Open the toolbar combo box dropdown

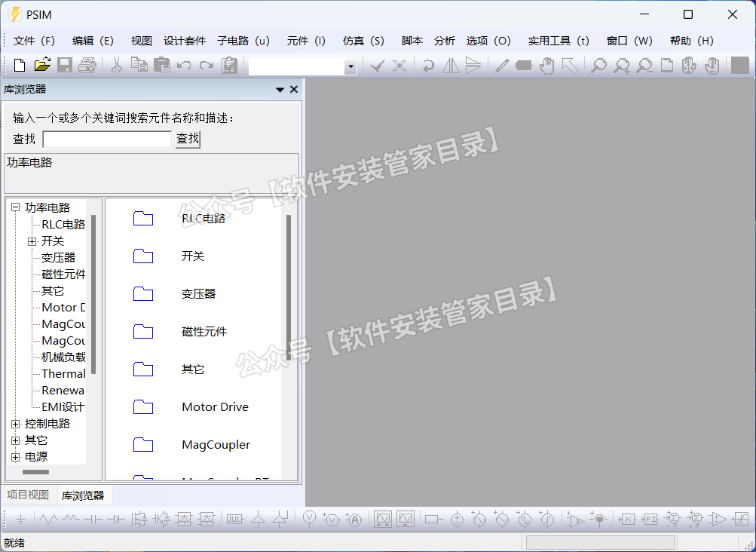click(351, 66)
